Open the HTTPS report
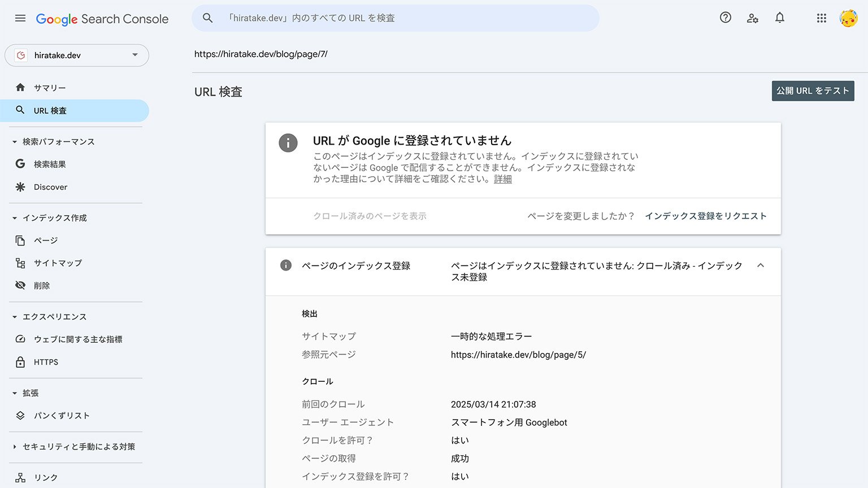868x488 pixels. 75,362
